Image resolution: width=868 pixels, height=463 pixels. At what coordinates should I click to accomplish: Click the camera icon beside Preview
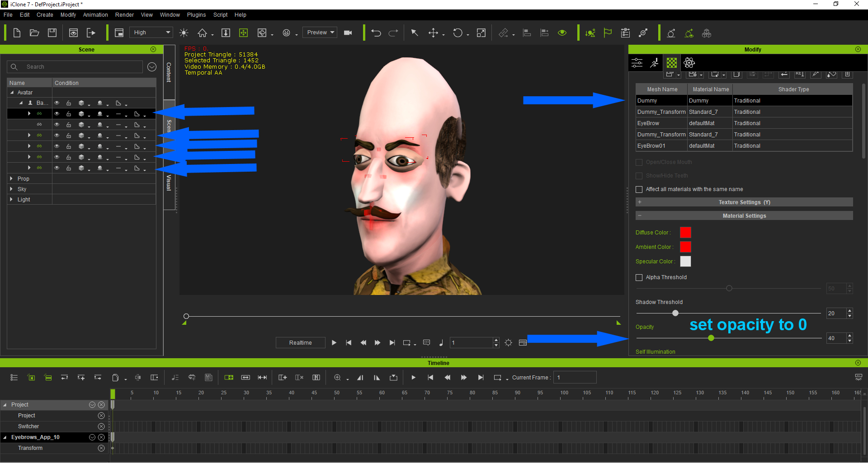point(348,33)
